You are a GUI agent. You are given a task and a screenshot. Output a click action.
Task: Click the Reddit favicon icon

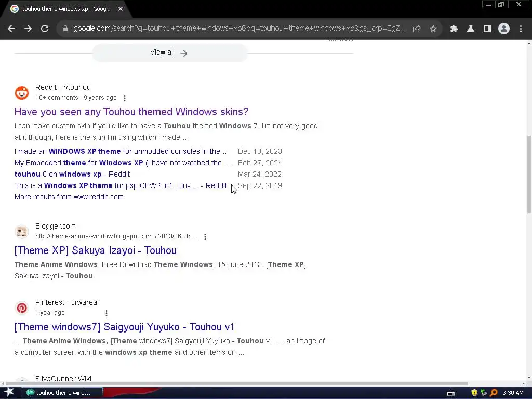coord(22,93)
